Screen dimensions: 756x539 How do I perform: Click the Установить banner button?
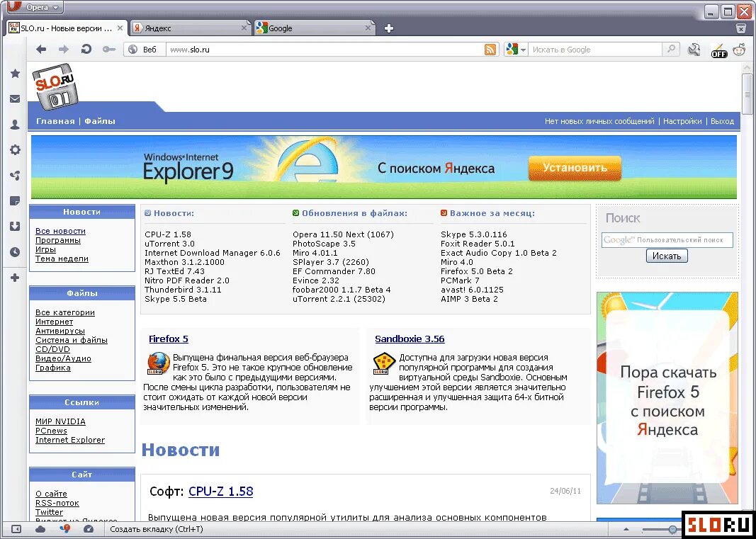(x=575, y=168)
